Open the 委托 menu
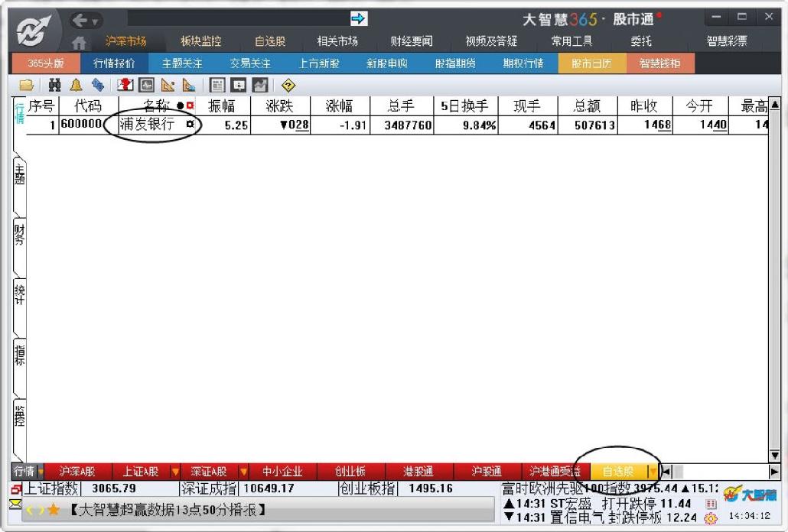The height and width of the screenshot is (532, 788). pyautogui.click(x=641, y=41)
